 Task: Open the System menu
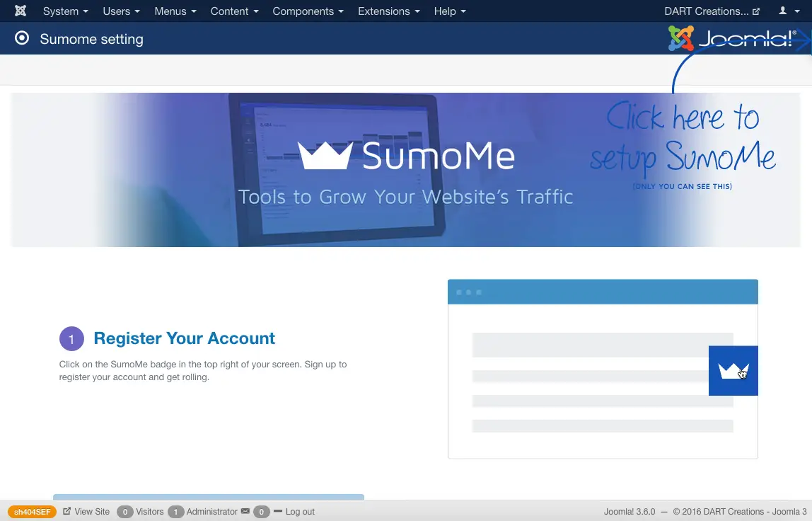point(65,11)
